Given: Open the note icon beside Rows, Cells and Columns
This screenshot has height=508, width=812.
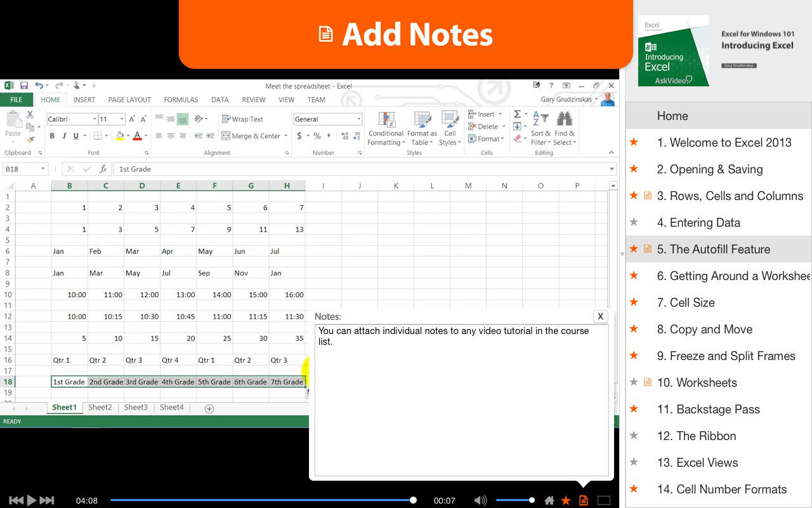Looking at the screenshot, I should (648, 196).
